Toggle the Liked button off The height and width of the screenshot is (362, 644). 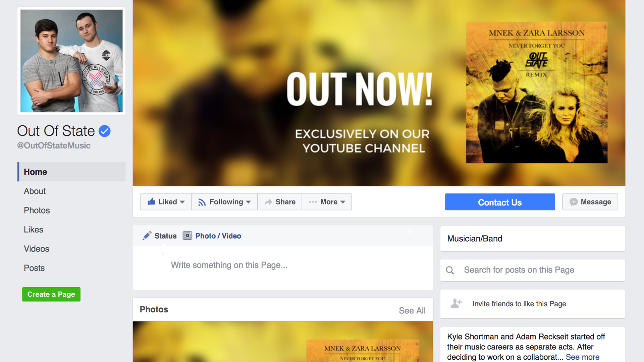pyautogui.click(x=166, y=202)
